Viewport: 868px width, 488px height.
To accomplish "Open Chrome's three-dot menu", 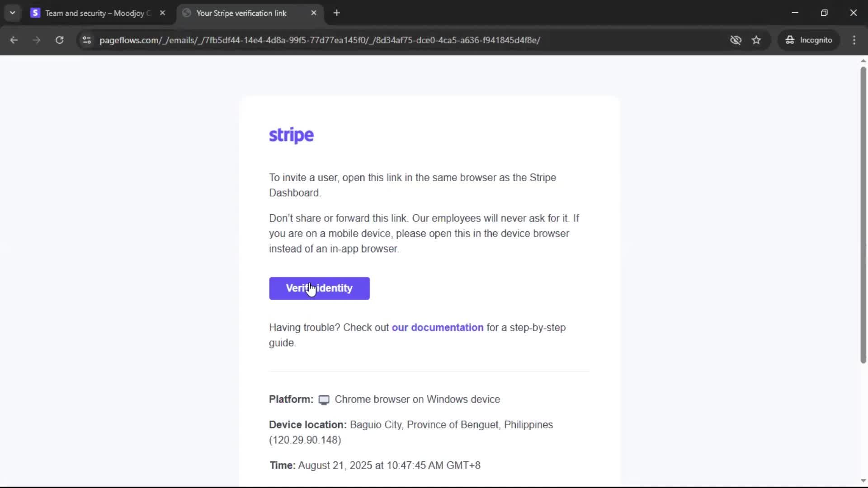I will [854, 40].
